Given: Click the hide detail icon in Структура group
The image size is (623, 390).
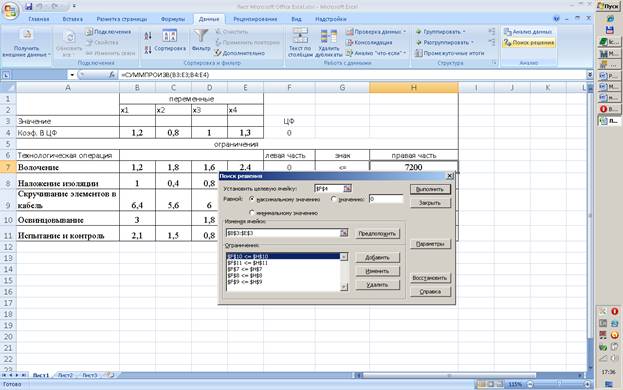Looking at the screenshot, I should pyautogui.click(x=492, y=42).
